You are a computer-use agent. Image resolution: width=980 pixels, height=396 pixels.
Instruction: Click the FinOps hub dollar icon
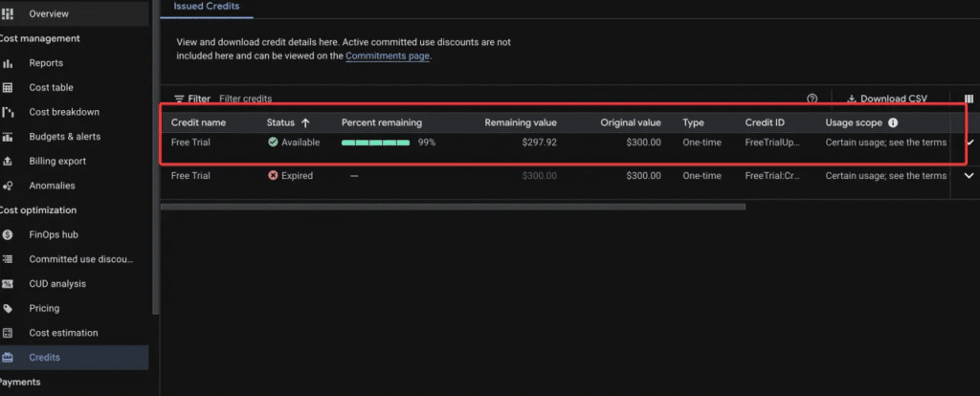8,234
